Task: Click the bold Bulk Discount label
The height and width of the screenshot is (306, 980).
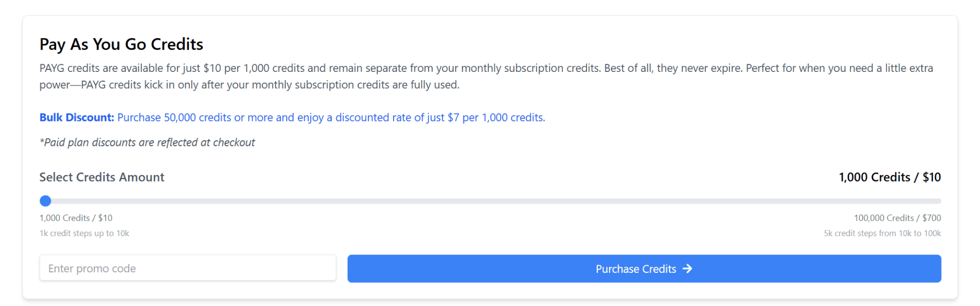Action: tap(77, 118)
